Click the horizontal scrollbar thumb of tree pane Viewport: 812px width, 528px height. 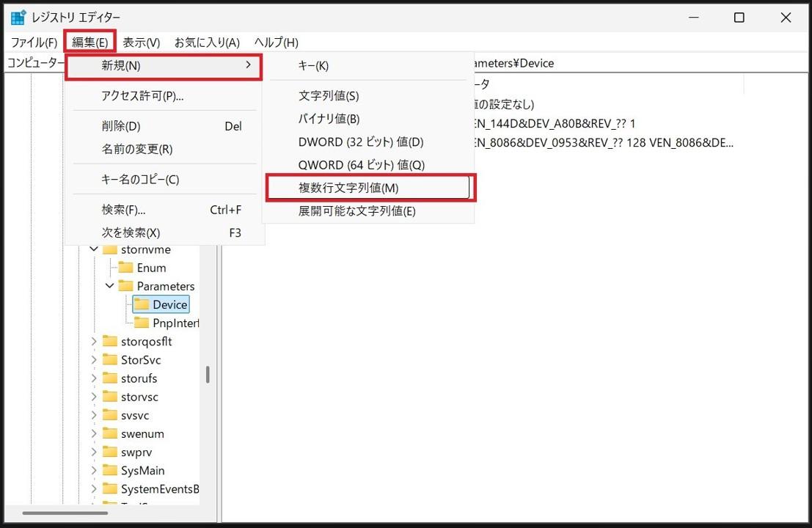click(65, 513)
